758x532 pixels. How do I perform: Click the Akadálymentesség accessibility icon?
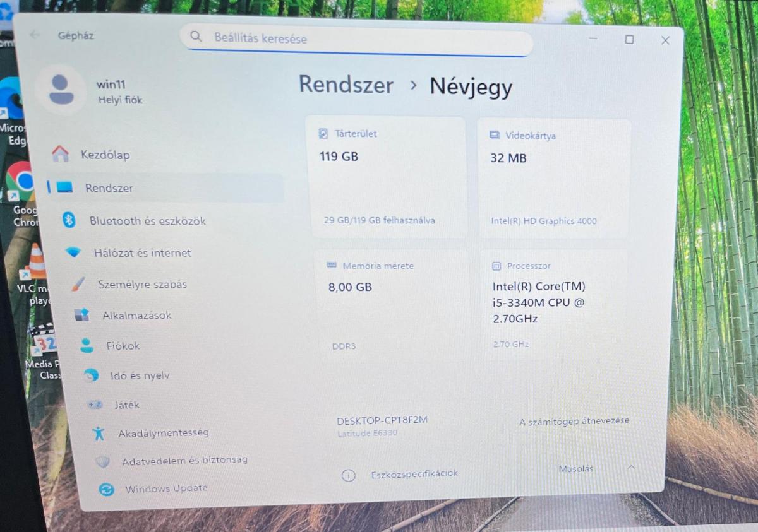coord(98,433)
